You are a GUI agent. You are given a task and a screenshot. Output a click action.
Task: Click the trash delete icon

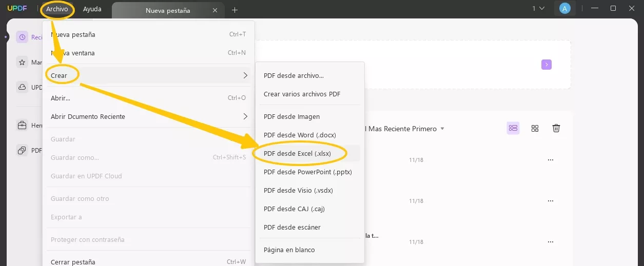point(556,128)
